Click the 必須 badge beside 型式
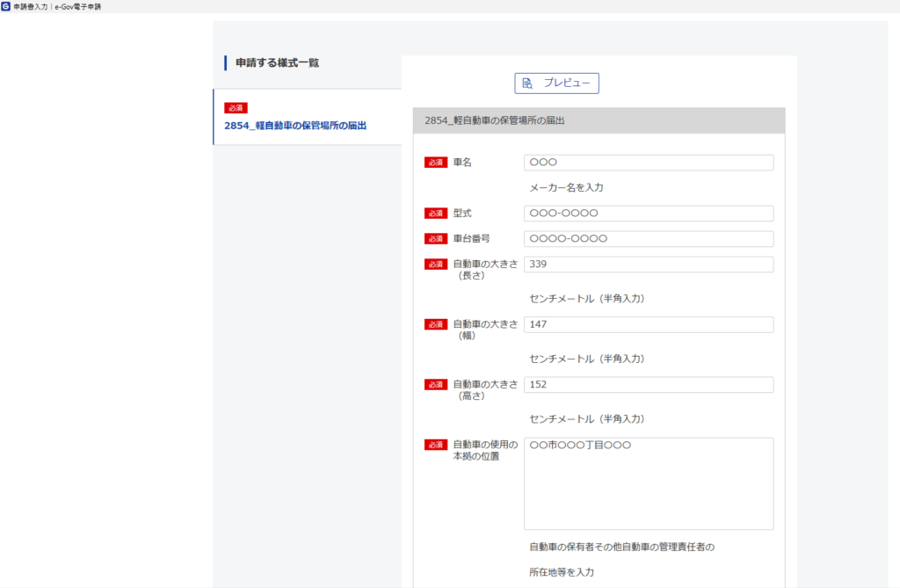This screenshot has height=588, width=900. [436, 214]
